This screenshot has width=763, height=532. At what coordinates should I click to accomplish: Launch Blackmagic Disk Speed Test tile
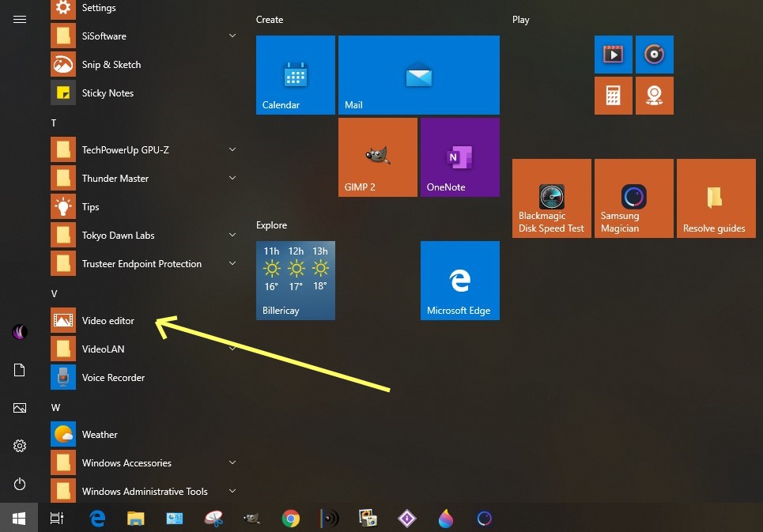coord(552,198)
